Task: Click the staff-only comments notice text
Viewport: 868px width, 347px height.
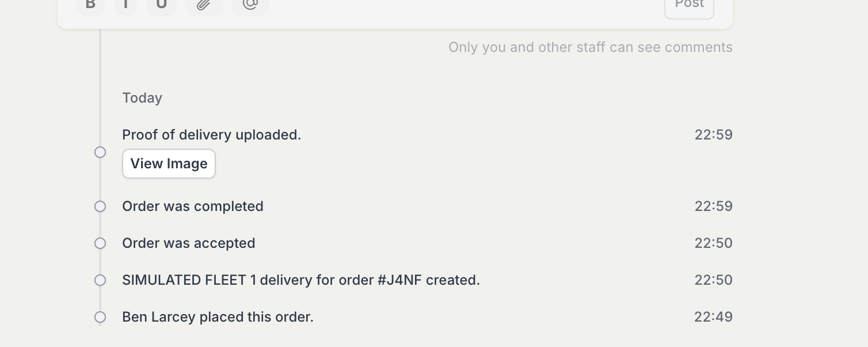Action: coord(590,47)
